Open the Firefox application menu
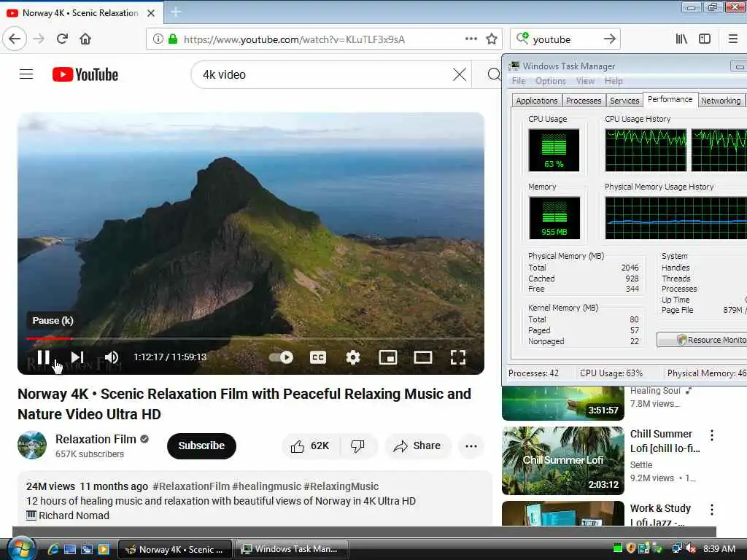 (x=733, y=39)
